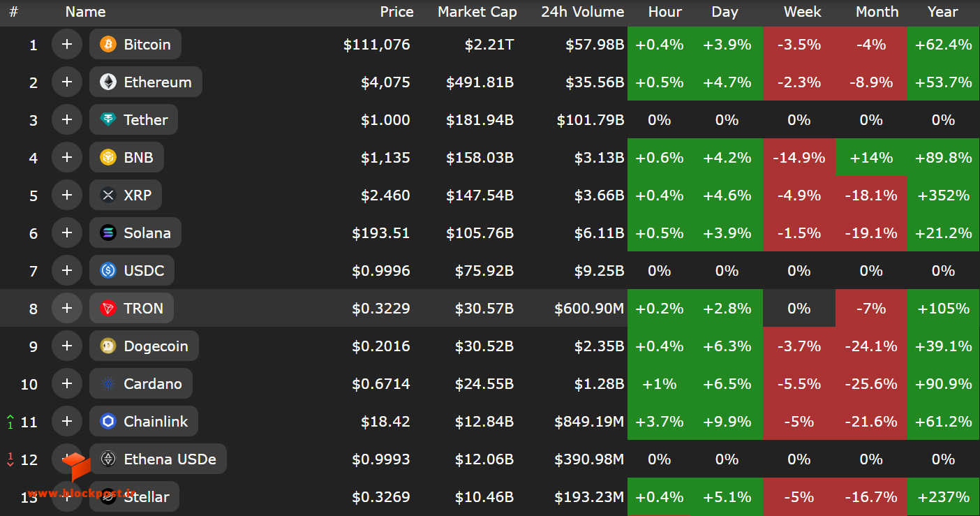This screenshot has width=980, height=516.
Task: Toggle the plus button for XRP
Action: tap(67, 196)
